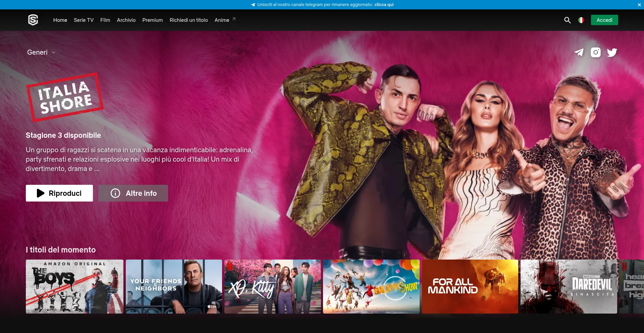
Task: Click the Riproduci play button
Action: point(59,193)
